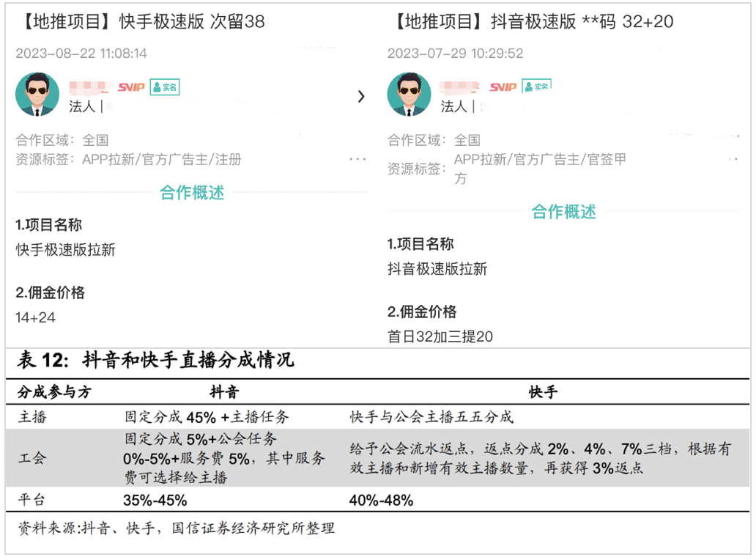The height and width of the screenshot is (560, 756).
Task: Click the 抖音极速版拉新 project name text
Action: coord(437,269)
